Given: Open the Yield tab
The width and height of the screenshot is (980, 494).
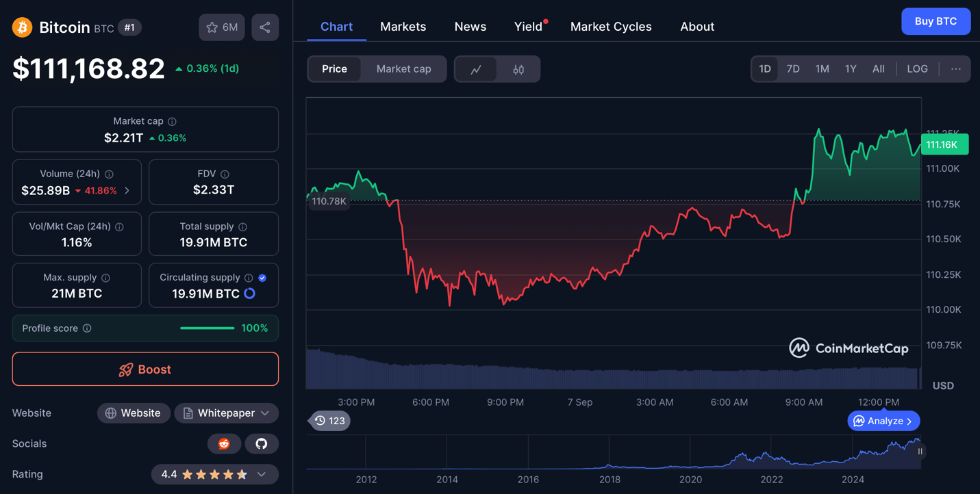Looking at the screenshot, I should (x=529, y=27).
